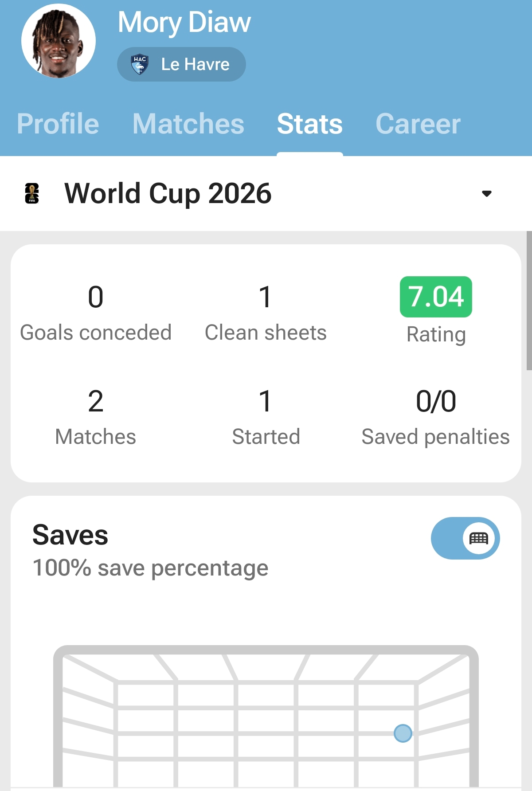Toggle the Saves goal view switch

(465, 538)
